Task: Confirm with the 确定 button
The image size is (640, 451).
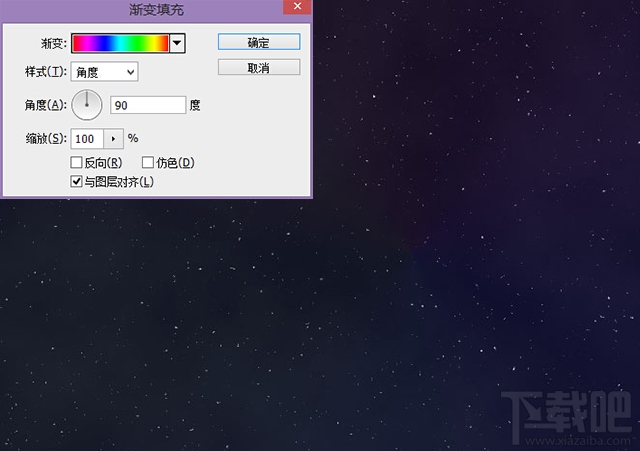Action: tap(259, 42)
